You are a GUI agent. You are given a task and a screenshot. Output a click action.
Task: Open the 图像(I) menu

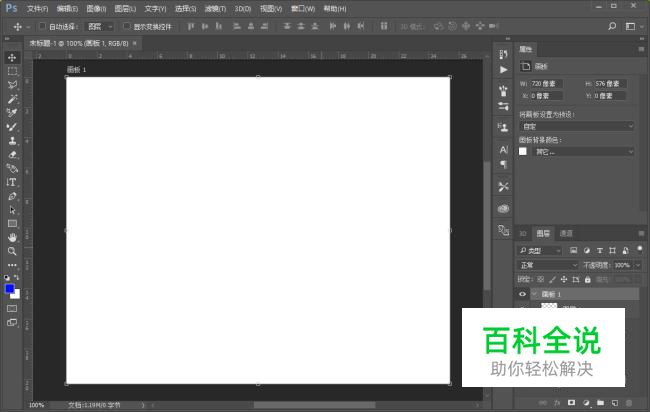(96, 8)
